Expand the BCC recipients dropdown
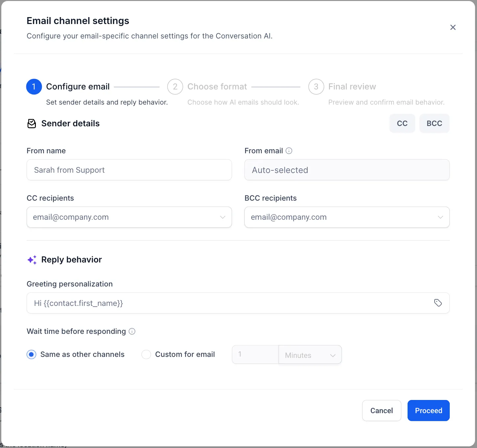This screenshot has width=477, height=448. (440, 217)
